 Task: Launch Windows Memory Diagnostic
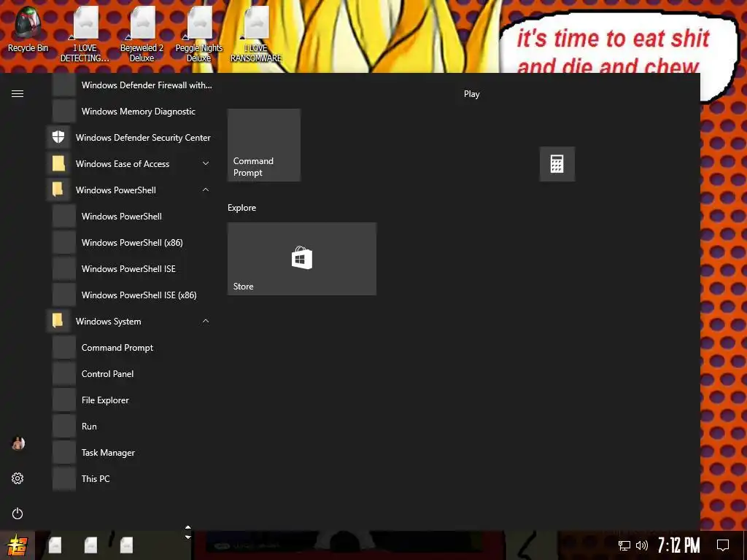click(133, 112)
